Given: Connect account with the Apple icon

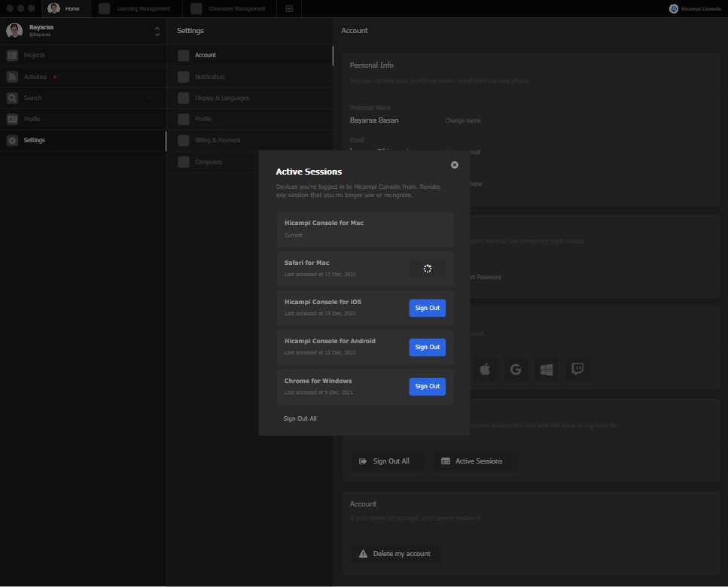Looking at the screenshot, I should [x=485, y=369].
